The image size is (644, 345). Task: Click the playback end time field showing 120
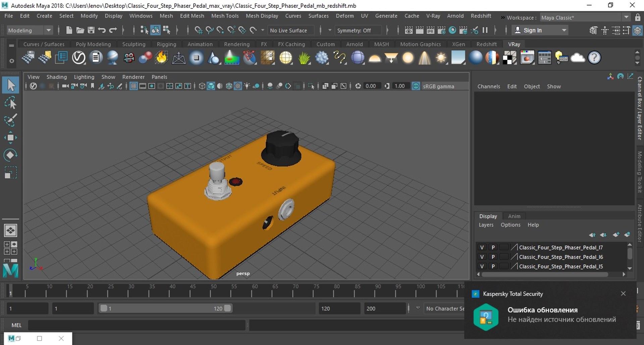339,308
